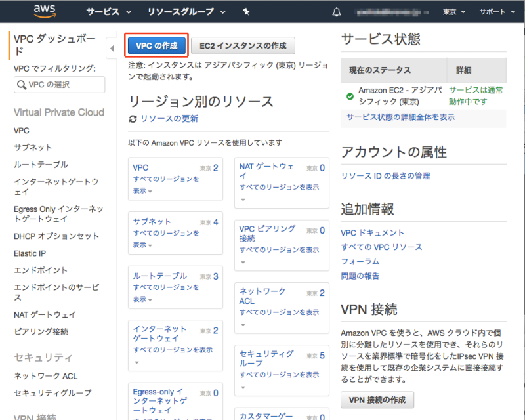Click the refresh icon beside リソースの更新

(133, 119)
